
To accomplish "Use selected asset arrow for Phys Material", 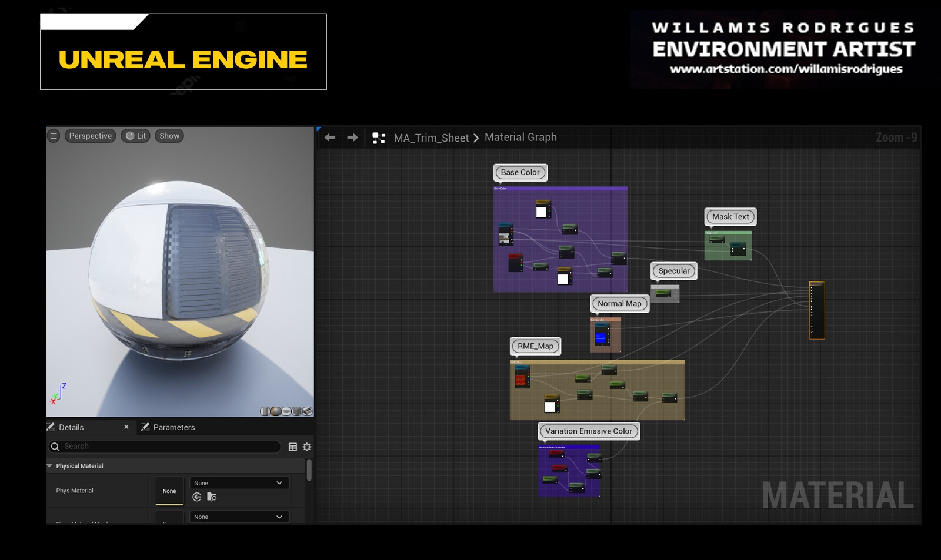I will [x=197, y=497].
